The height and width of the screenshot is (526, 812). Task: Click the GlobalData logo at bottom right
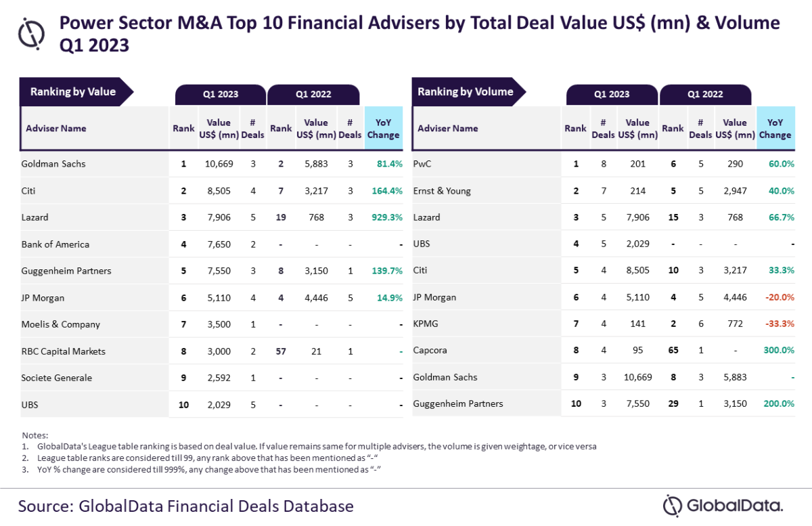point(723,505)
